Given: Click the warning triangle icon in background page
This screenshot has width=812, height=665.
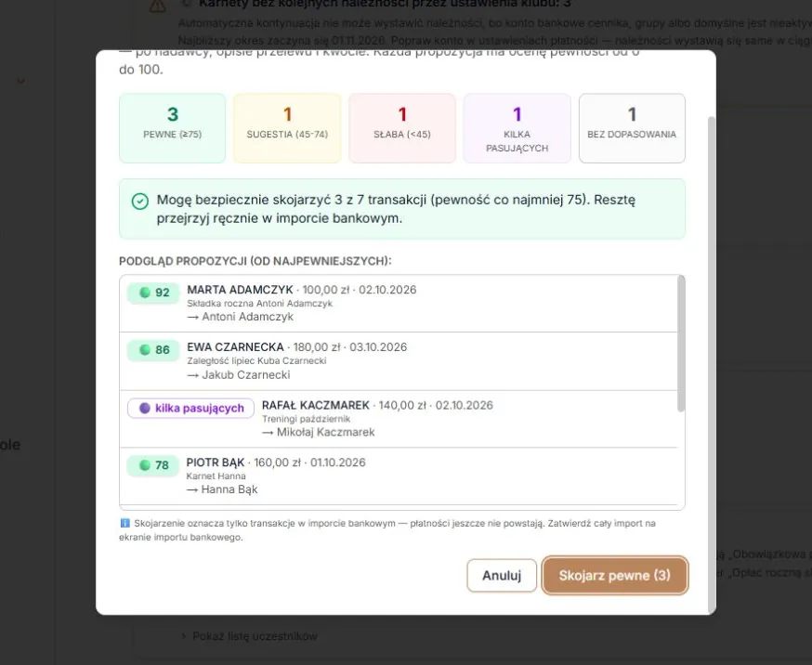Looking at the screenshot, I should pyautogui.click(x=157, y=6).
